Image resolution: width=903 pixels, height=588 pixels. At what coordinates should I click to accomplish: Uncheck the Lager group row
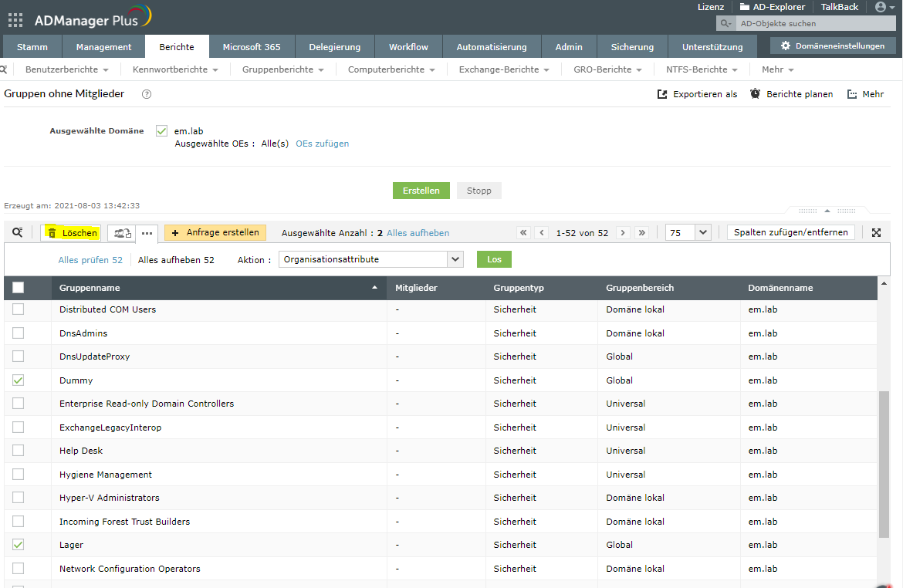(19, 544)
